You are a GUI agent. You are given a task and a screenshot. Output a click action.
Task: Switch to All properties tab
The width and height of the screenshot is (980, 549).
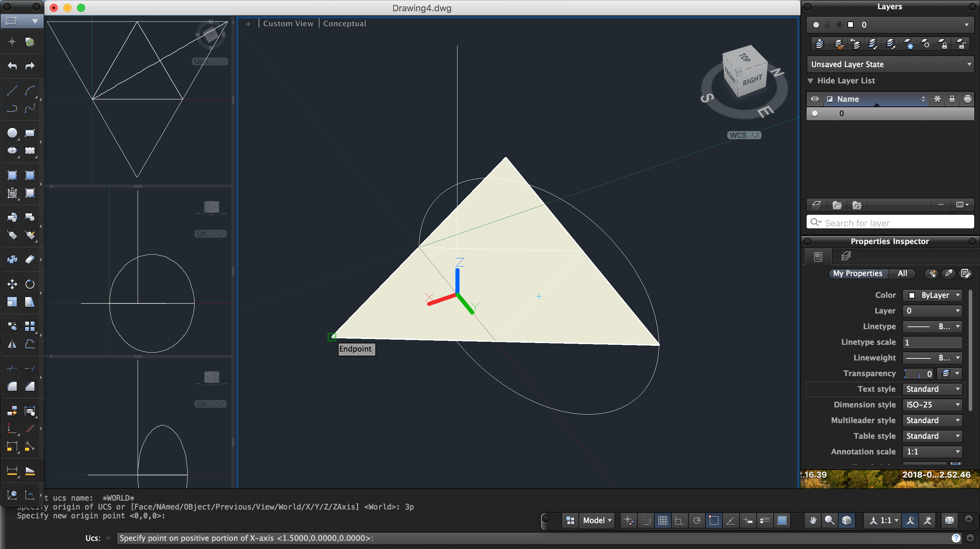tap(902, 273)
